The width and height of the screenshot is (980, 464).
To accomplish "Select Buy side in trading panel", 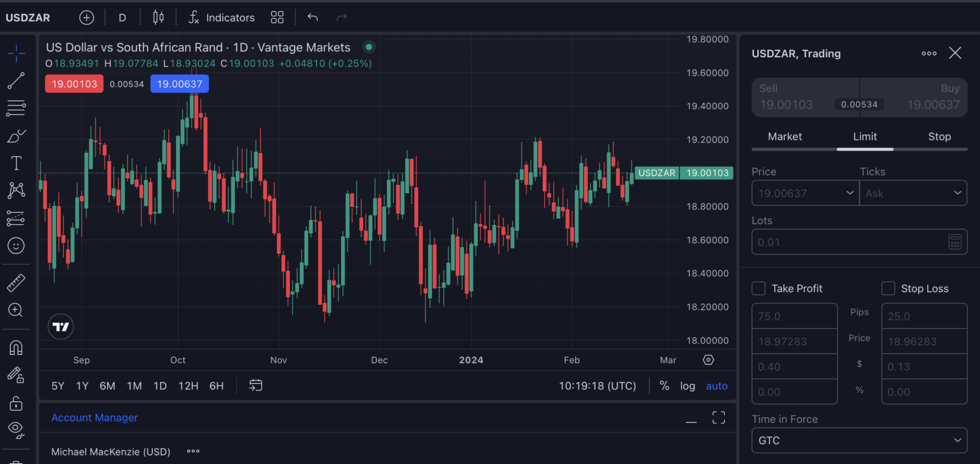I will (914, 97).
